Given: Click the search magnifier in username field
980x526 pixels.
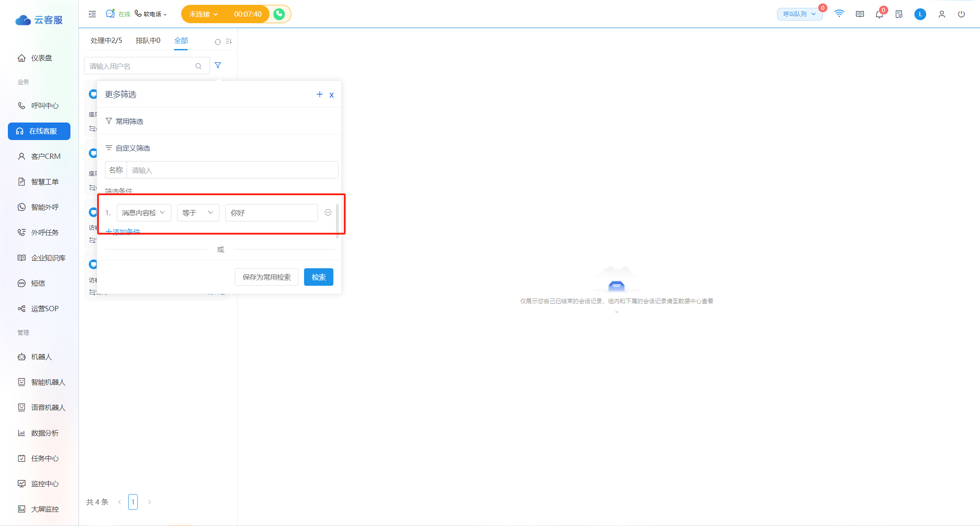Looking at the screenshot, I should tap(198, 66).
